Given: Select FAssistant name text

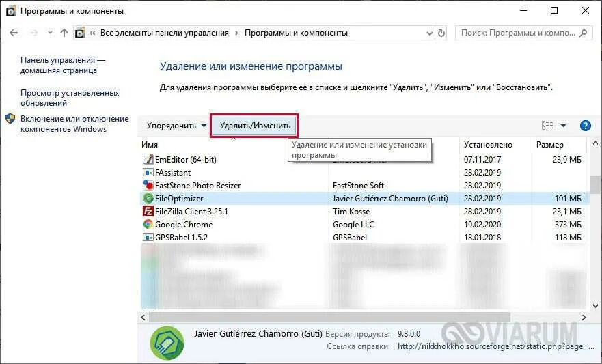Looking at the screenshot, I should pos(173,173).
